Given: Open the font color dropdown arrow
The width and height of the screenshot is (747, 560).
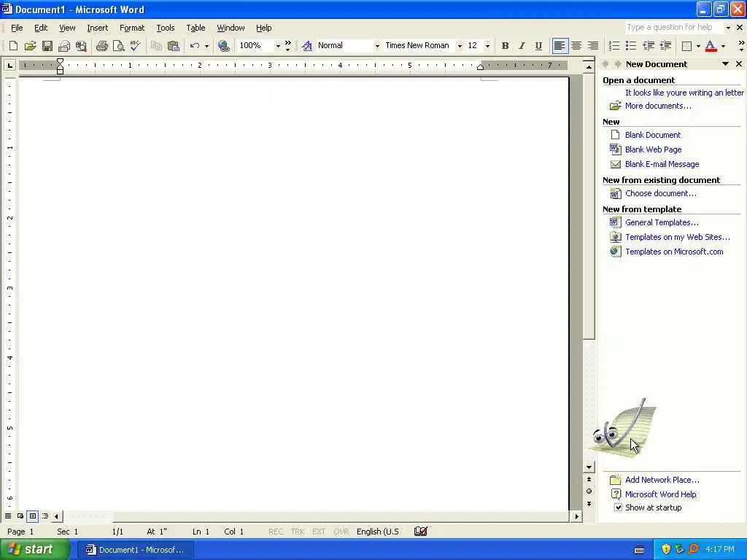Looking at the screenshot, I should point(723,46).
